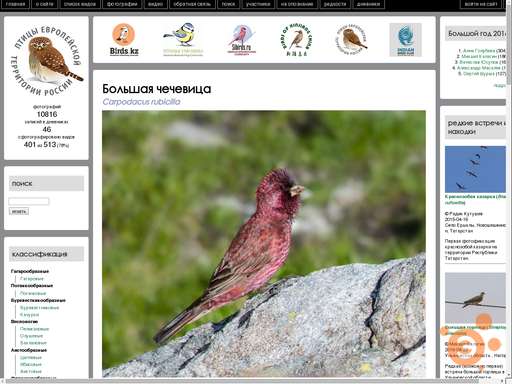Open the 'список видов' top menu item
The image size is (512, 384).
pyautogui.click(x=80, y=4)
